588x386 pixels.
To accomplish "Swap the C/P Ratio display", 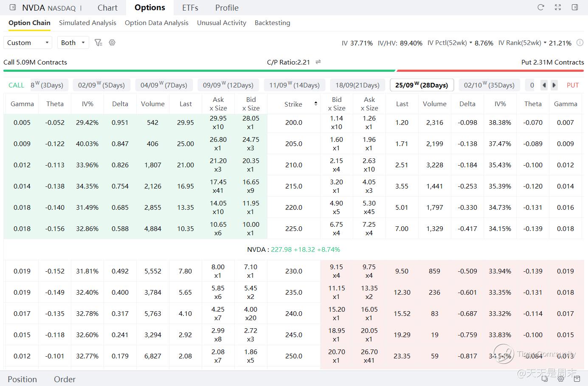I will pos(318,62).
